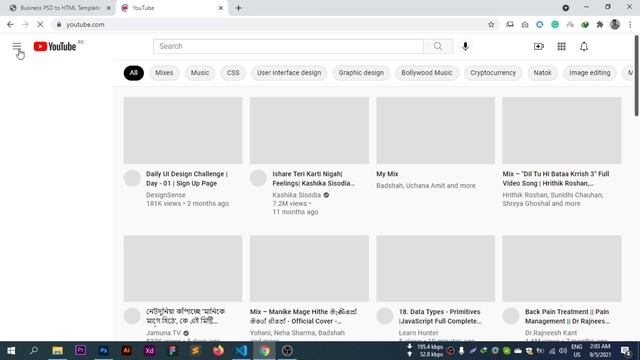The width and height of the screenshot is (640, 360).
Task: Open Daily UI Design Challenge video title
Action: coord(187,179)
